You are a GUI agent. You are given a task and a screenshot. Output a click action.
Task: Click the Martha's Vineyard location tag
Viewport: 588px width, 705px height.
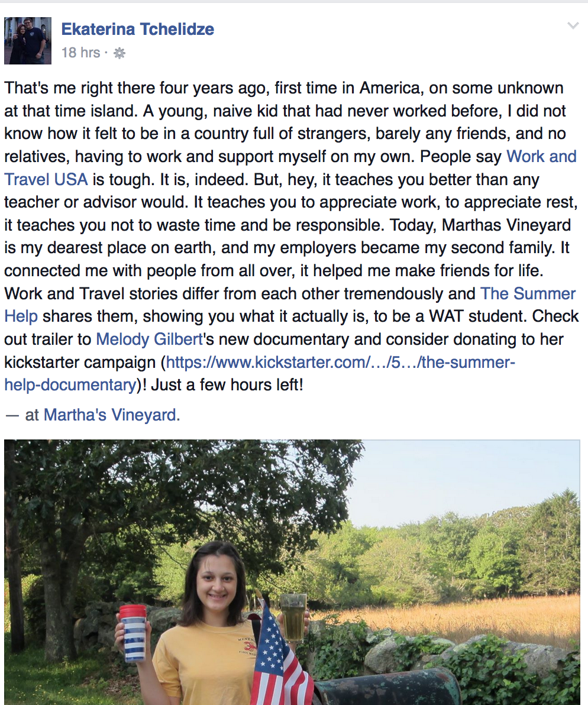point(111,415)
